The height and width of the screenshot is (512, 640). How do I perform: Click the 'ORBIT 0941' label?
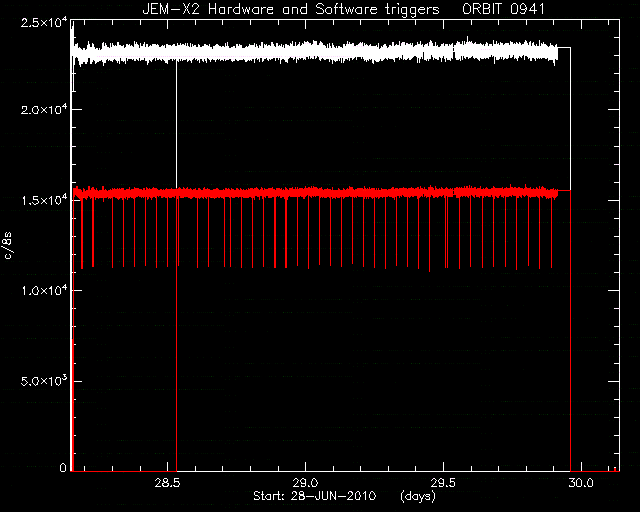(503, 9)
